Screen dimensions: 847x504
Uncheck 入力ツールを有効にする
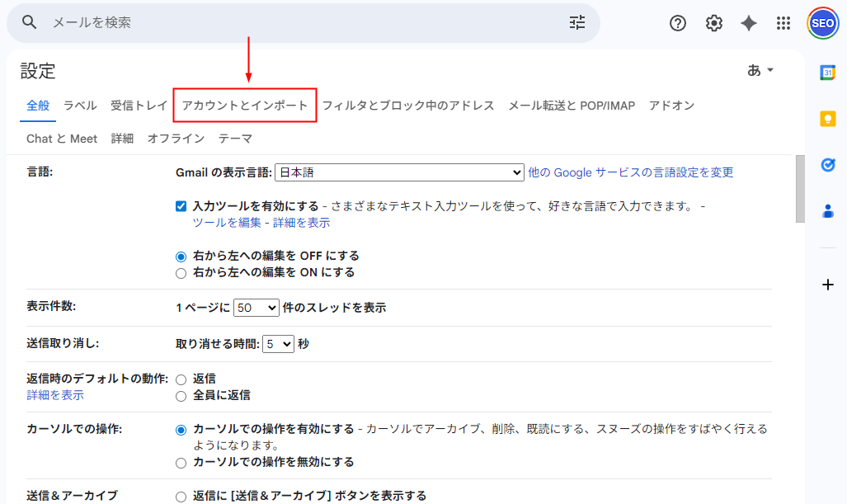tap(182, 206)
